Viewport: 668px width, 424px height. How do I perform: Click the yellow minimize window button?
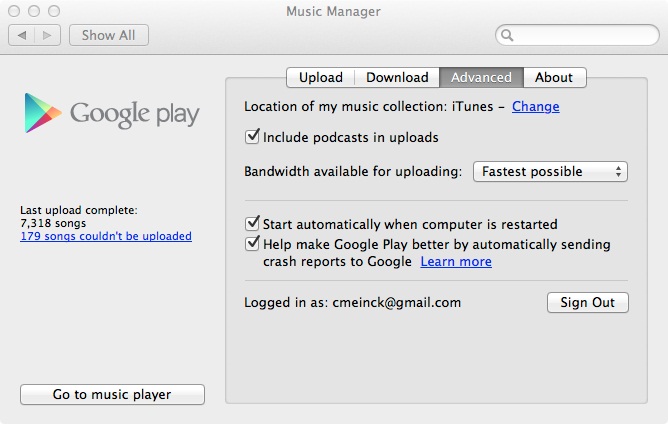tap(34, 11)
